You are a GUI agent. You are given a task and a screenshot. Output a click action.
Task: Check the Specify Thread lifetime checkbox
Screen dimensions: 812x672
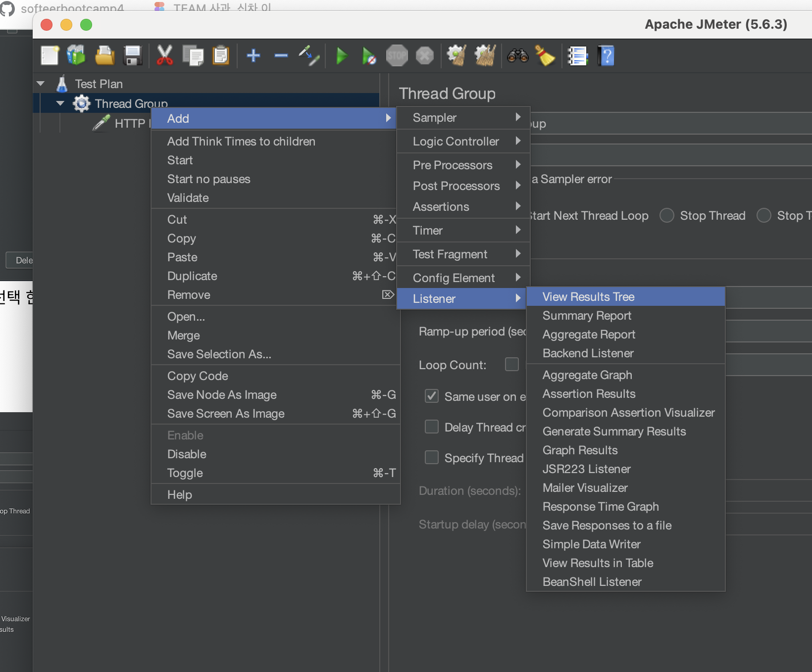432,457
